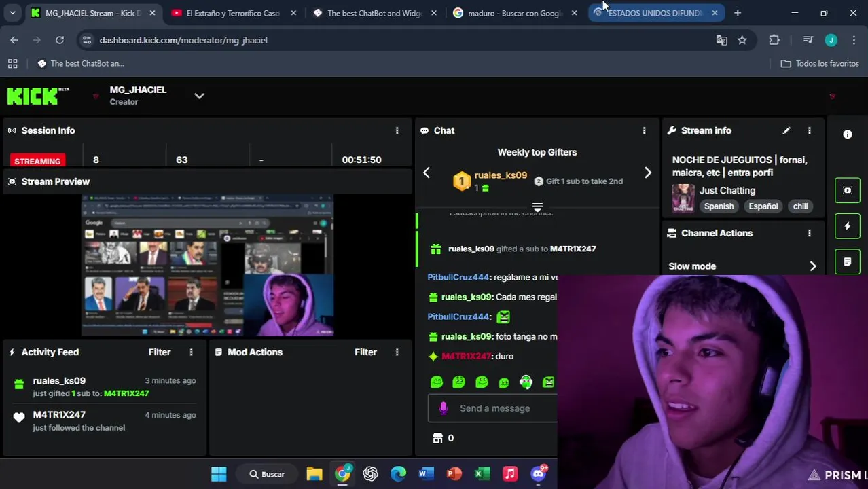Click the stream preview thumbnail
The width and height of the screenshot is (868, 489).
(207, 266)
